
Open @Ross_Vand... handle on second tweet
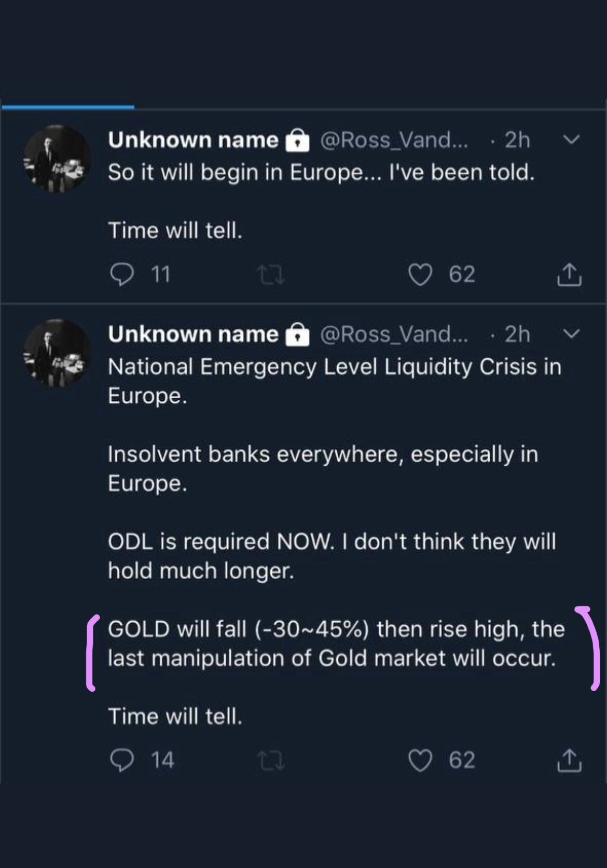pos(394,334)
